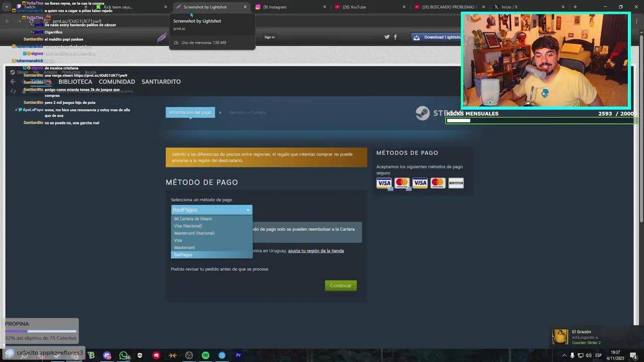Open the notification center icon
Screen dimensions: 644x362
click(x=634, y=355)
